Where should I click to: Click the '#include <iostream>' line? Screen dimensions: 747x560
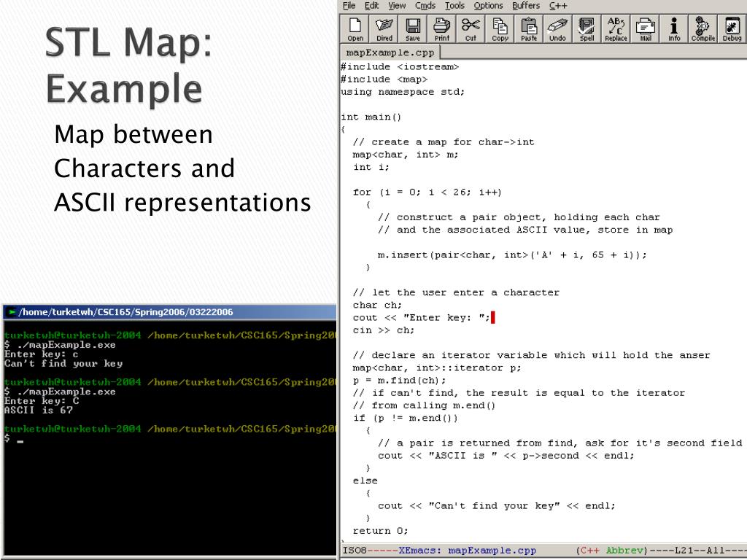[400, 66]
